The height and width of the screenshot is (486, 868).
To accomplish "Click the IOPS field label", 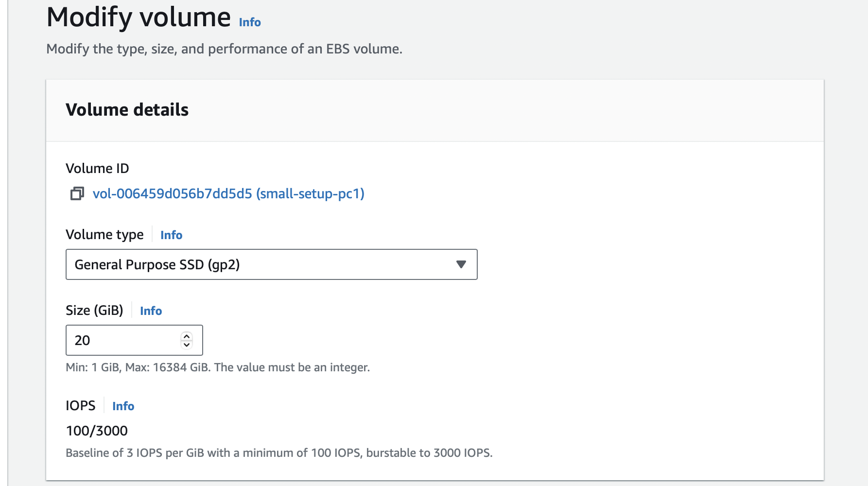I will pos(81,406).
